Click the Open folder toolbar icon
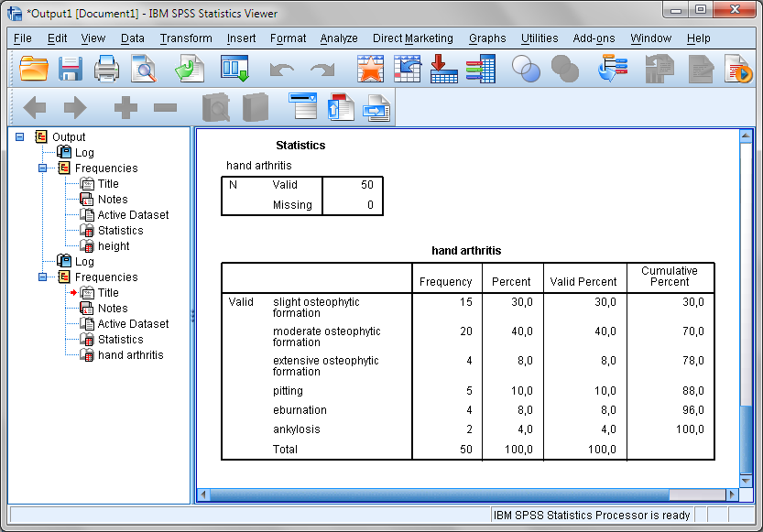The height and width of the screenshot is (532, 763). pyautogui.click(x=34, y=69)
